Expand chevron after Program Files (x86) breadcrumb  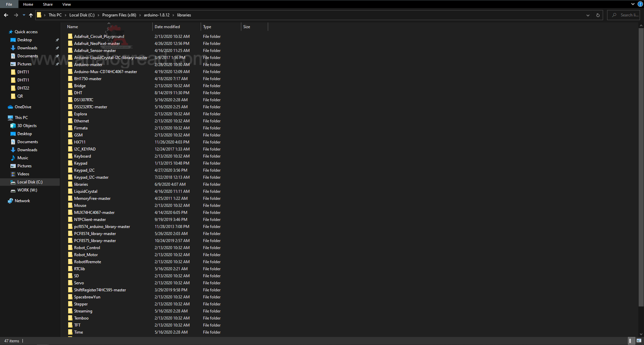[x=140, y=15]
